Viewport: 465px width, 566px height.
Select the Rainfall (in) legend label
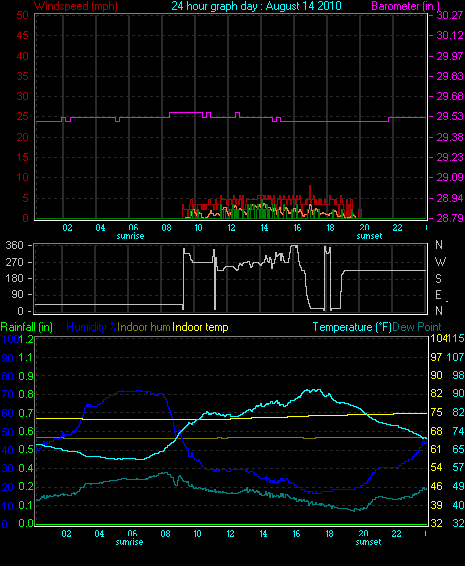[x=27, y=327]
